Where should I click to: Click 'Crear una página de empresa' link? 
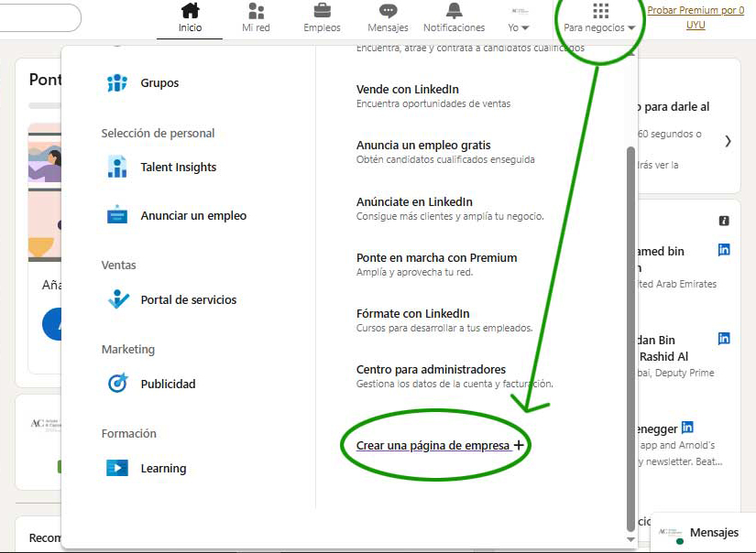(439, 446)
